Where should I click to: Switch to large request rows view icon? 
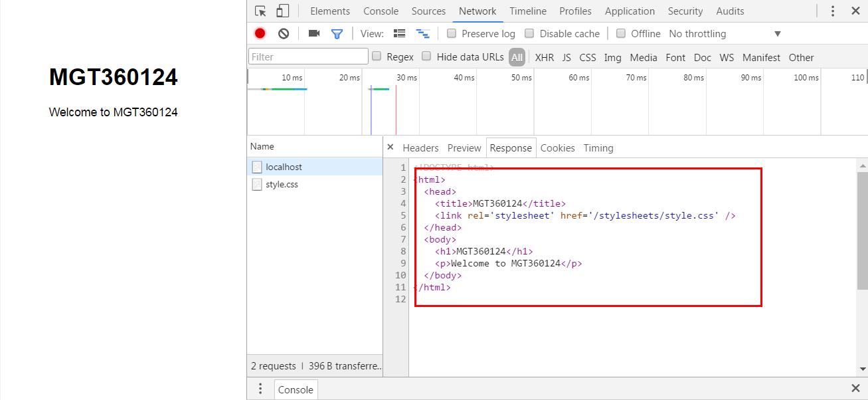(399, 33)
